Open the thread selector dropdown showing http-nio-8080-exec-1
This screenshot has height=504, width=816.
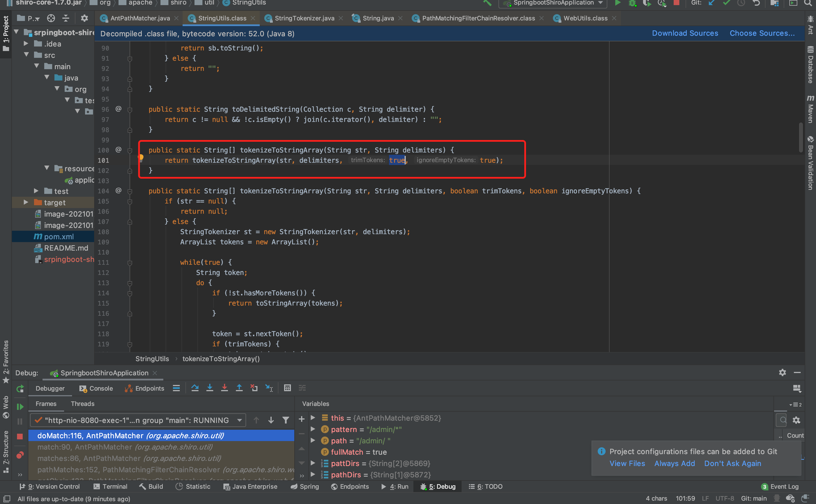pos(238,420)
